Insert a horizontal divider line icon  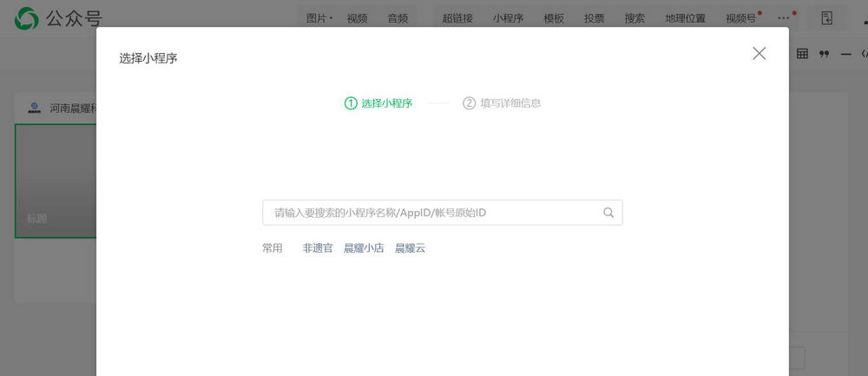tap(845, 54)
